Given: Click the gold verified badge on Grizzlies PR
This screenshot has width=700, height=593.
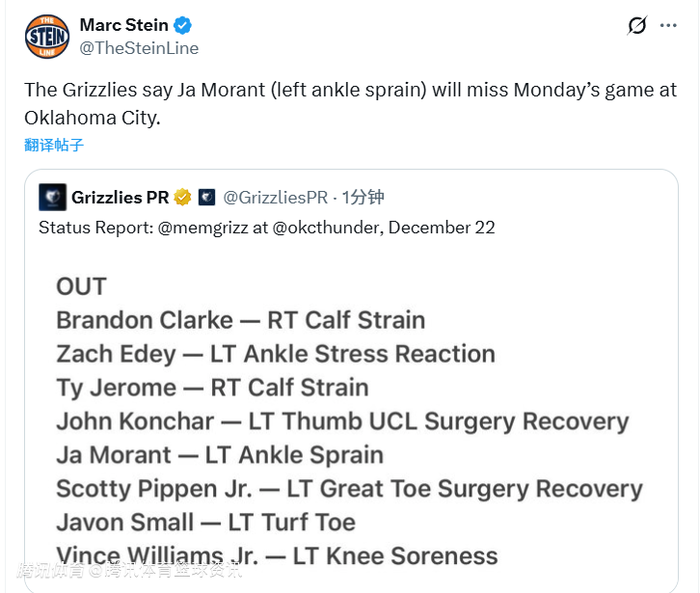Looking at the screenshot, I should tap(183, 198).
